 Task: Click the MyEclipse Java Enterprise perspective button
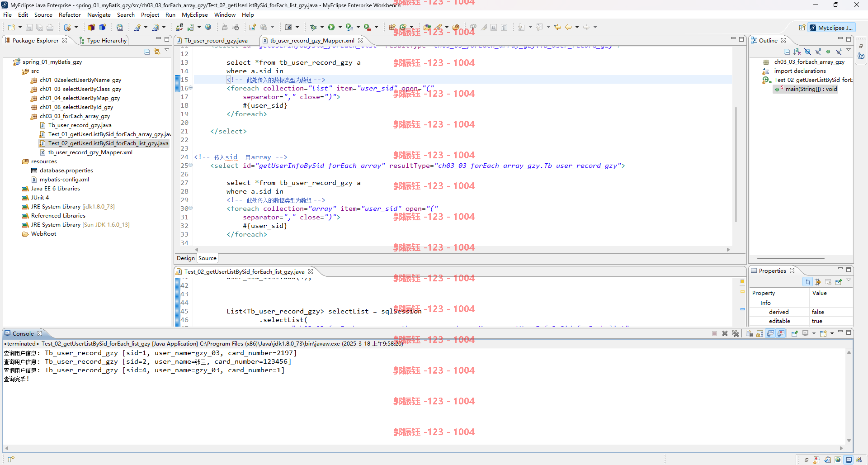coord(831,28)
